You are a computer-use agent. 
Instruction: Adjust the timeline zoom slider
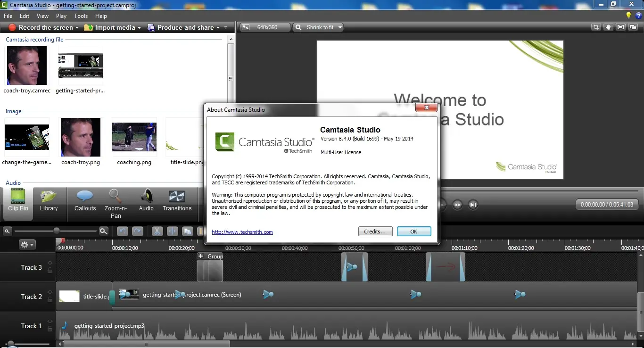tap(57, 231)
